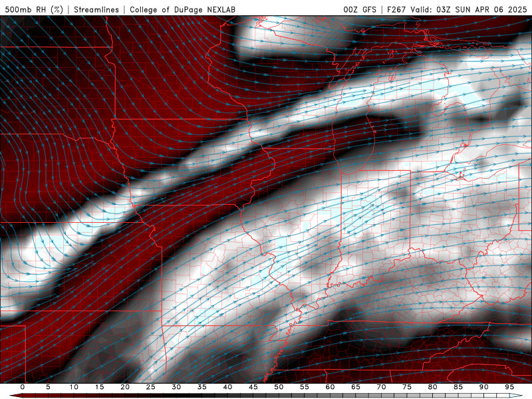Click the "80" value on color scale
Viewport: 532px width, 399px height.
[432, 387]
